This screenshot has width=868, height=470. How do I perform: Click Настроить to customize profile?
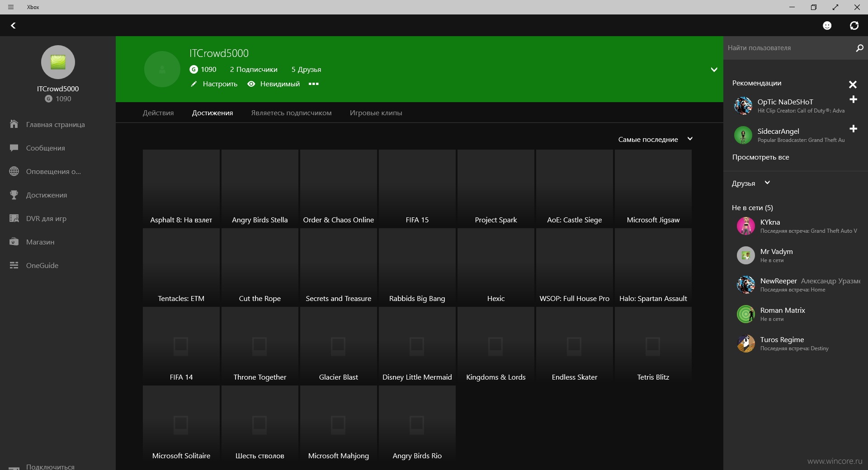pos(214,84)
